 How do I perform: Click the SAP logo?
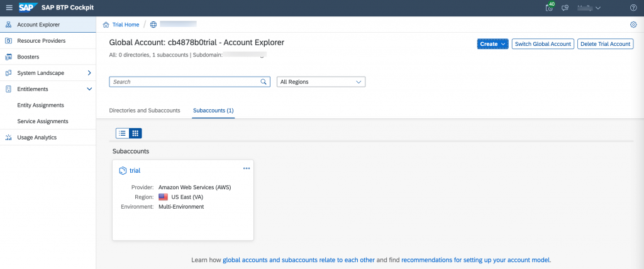tap(28, 8)
